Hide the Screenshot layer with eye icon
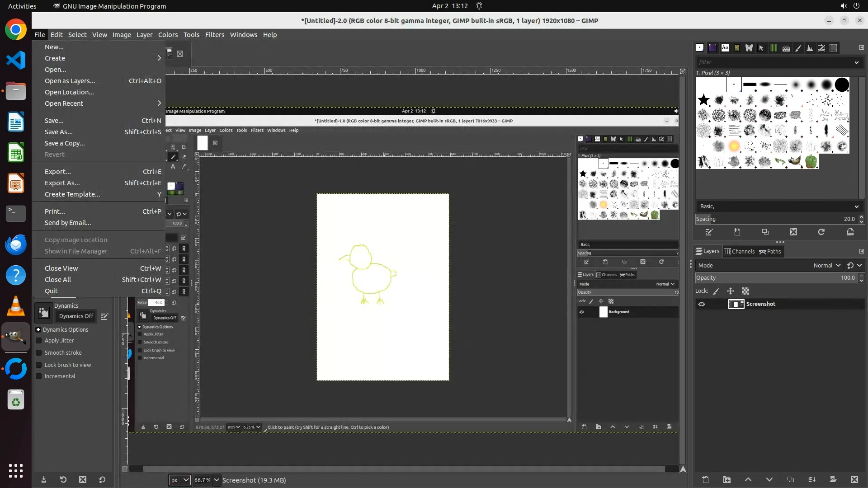868x488 pixels. (702, 304)
